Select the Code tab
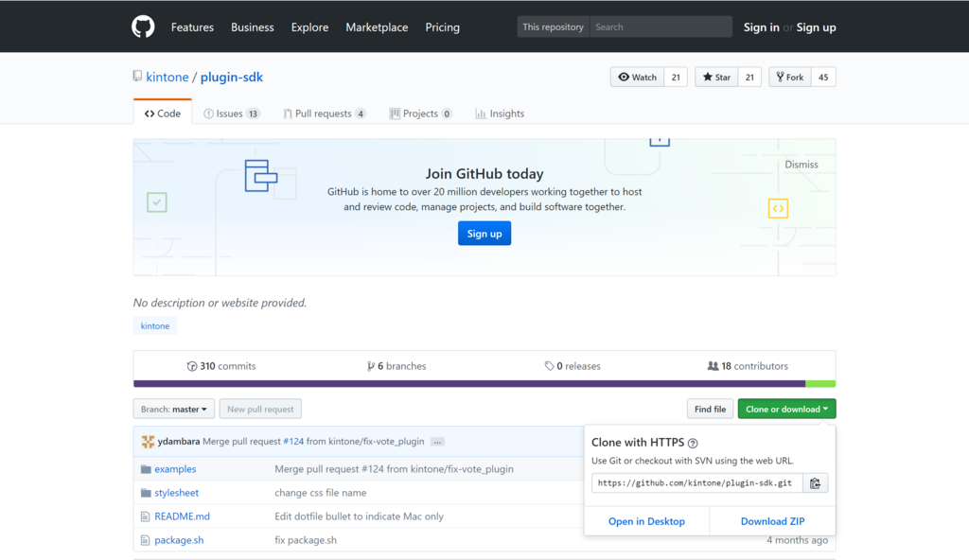 163,114
